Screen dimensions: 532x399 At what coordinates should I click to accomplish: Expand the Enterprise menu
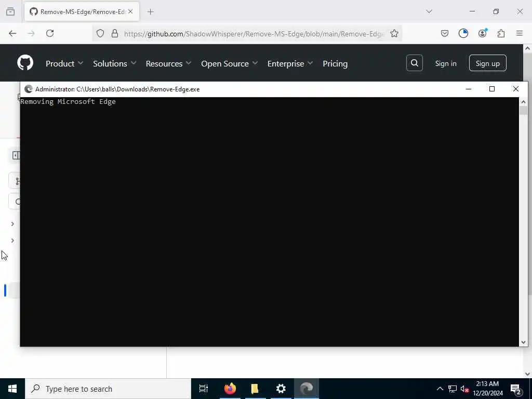pyautogui.click(x=290, y=63)
